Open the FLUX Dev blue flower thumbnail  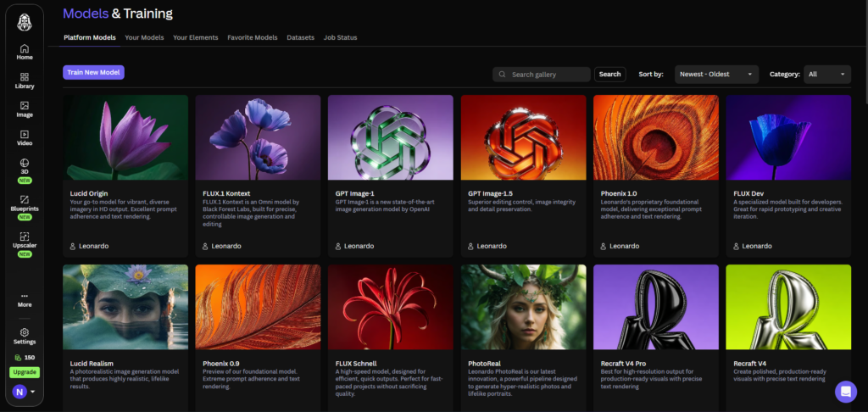click(x=789, y=137)
